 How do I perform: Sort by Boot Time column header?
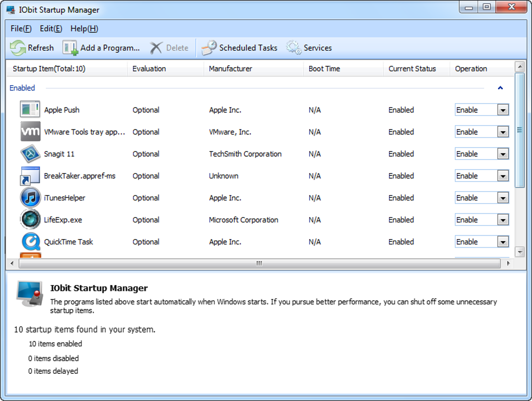coord(343,68)
